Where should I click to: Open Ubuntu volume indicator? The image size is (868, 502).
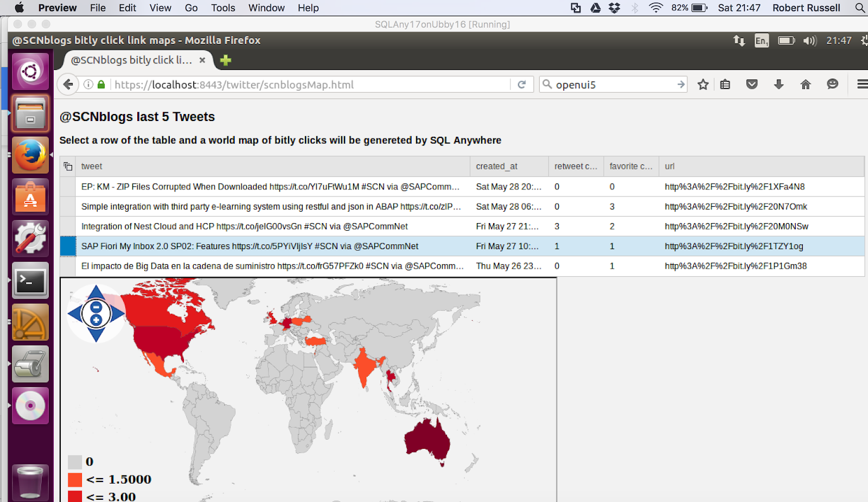point(809,41)
